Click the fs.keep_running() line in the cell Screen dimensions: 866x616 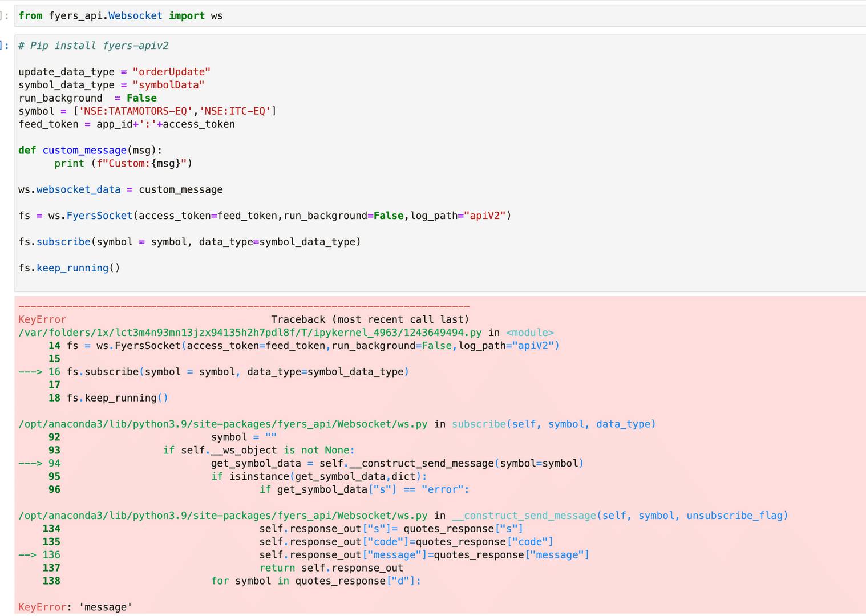(x=69, y=268)
